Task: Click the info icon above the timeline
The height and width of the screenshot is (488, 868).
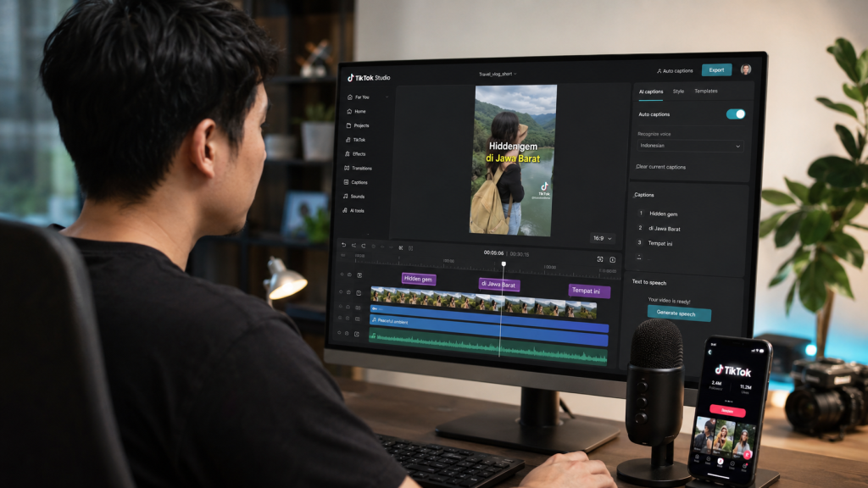Action: tap(613, 259)
